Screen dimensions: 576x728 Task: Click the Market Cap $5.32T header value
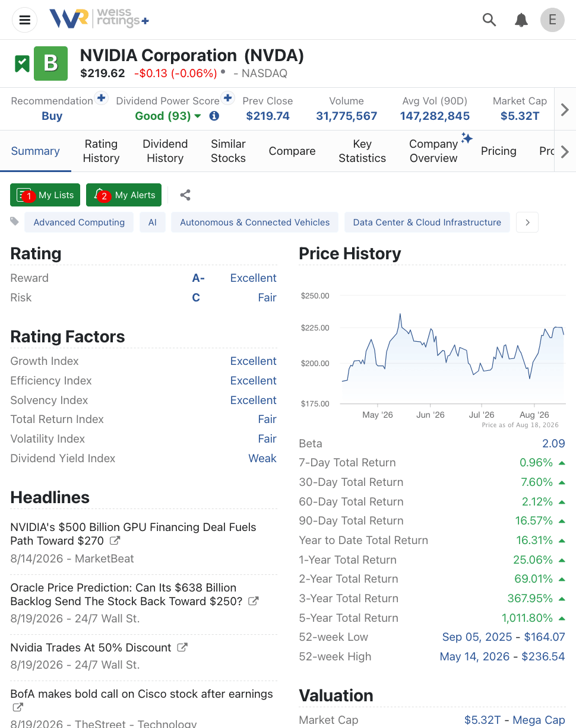click(x=520, y=116)
